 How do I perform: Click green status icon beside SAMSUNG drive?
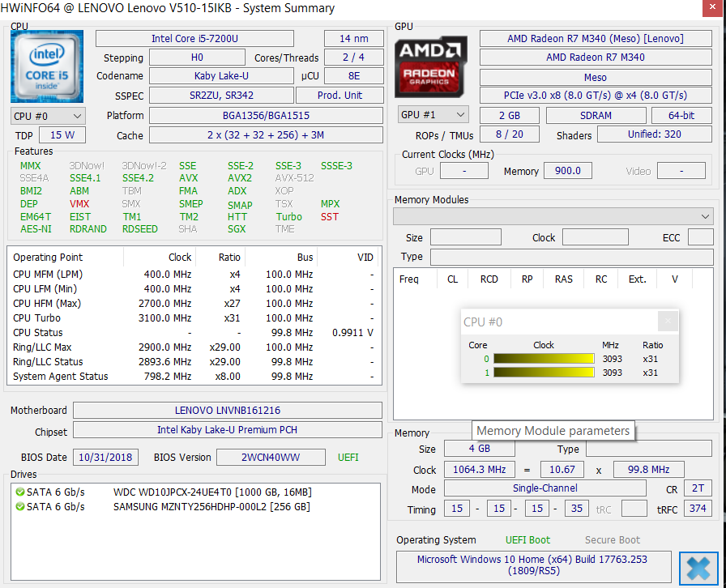(20, 506)
